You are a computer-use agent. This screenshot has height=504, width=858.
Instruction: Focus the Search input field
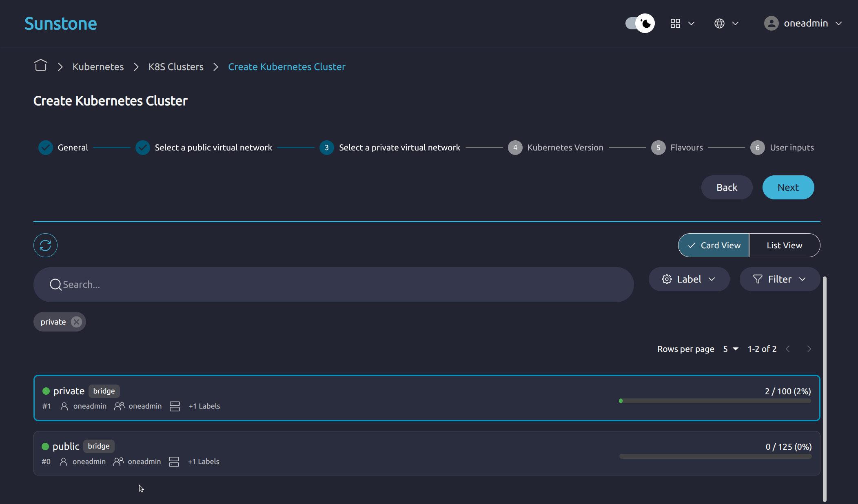pyautogui.click(x=333, y=284)
